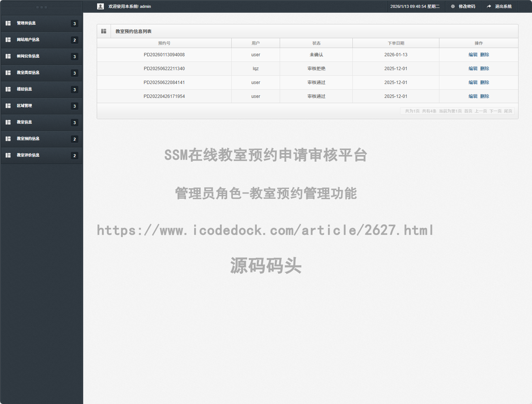Click 尾页 in the pagination bar
The height and width of the screenshot is (404, 532).
click(508, 111)
